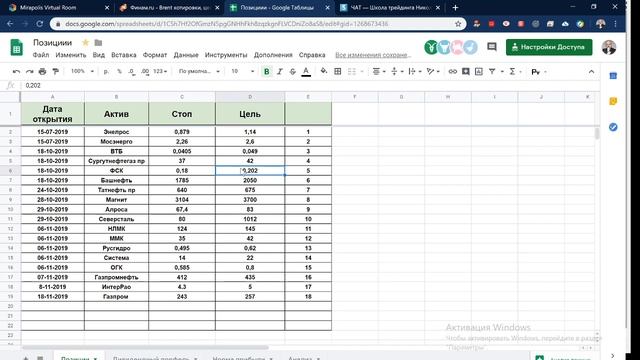Open Keep in side panel

pyautogui.click(x=613, y=101)
